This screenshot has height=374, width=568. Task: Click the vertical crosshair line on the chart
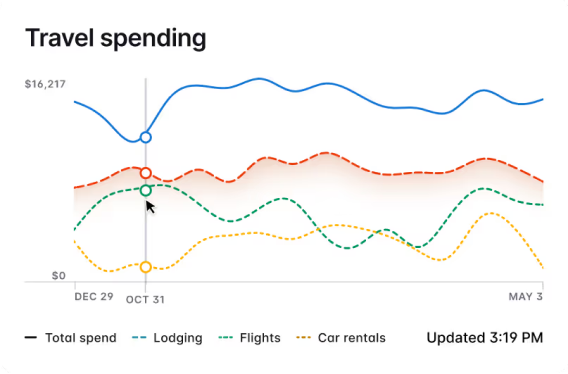pyautogui.click(x=146, y=225)
